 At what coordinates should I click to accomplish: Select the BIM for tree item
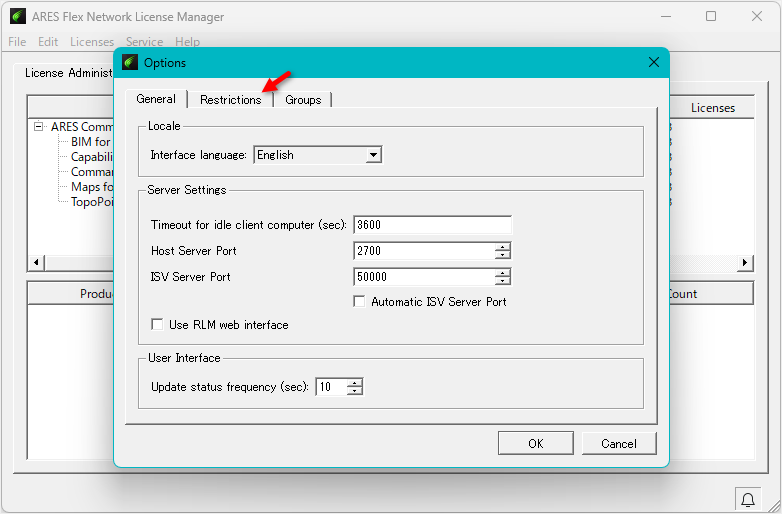91,142
